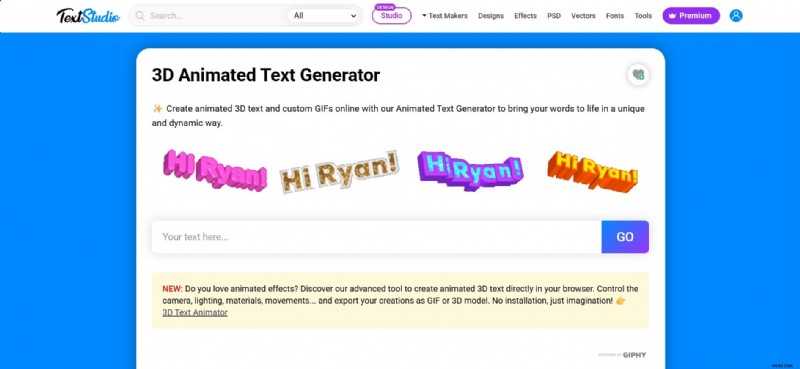Click the GO button
Image resolution: width=800 pixels, height=369 pixels.
625,237
